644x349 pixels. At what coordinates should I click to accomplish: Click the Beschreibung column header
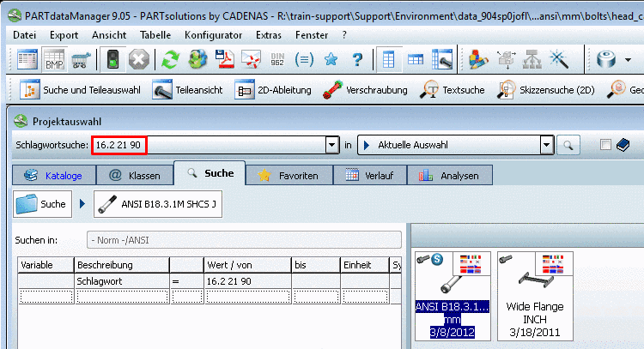(x=122, y=265)
